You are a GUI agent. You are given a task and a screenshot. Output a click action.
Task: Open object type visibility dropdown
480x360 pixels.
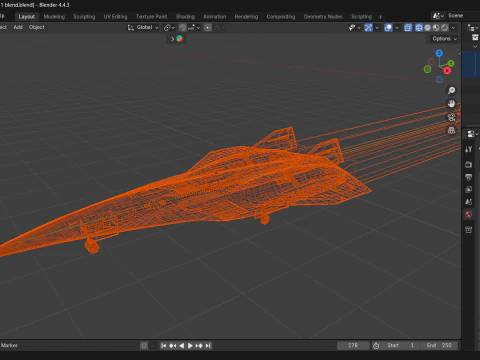click(355, 28)
